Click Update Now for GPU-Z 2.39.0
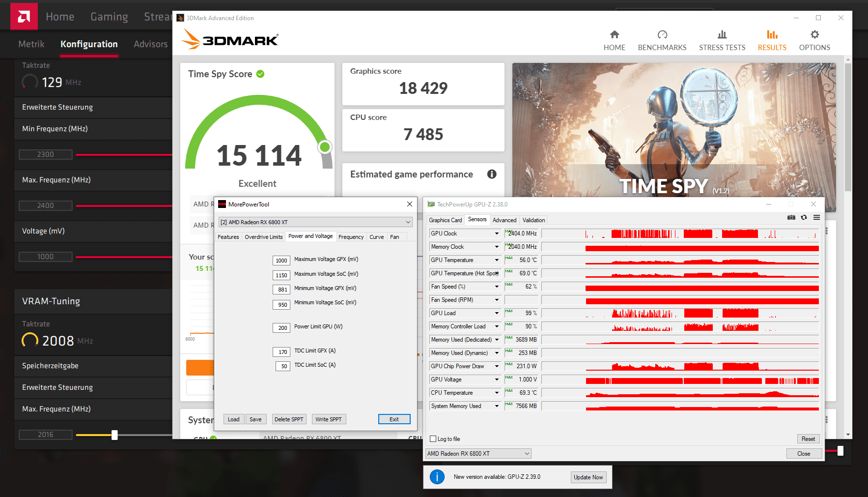 pos(588,477)
